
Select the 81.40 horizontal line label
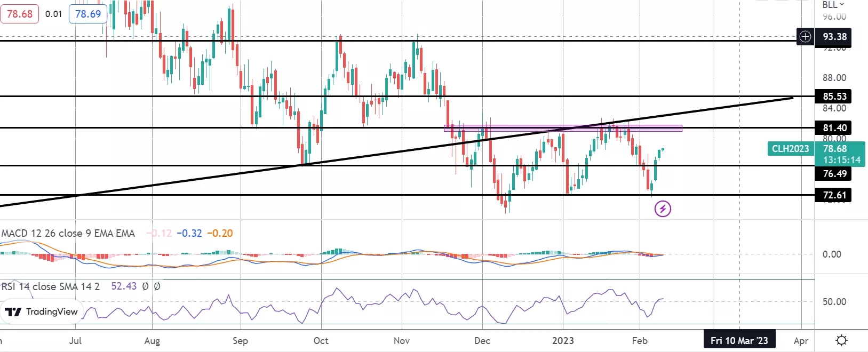point(834,128)
